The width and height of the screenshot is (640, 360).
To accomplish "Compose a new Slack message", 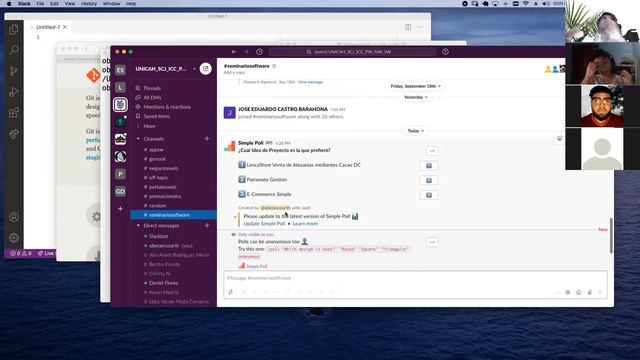I will click(x=206, y=69).
